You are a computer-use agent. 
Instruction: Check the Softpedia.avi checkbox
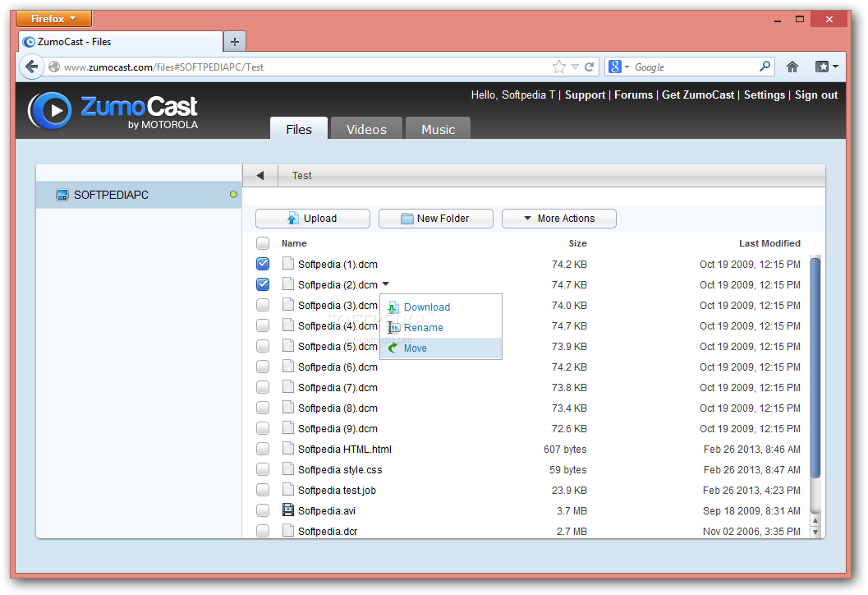263,510
